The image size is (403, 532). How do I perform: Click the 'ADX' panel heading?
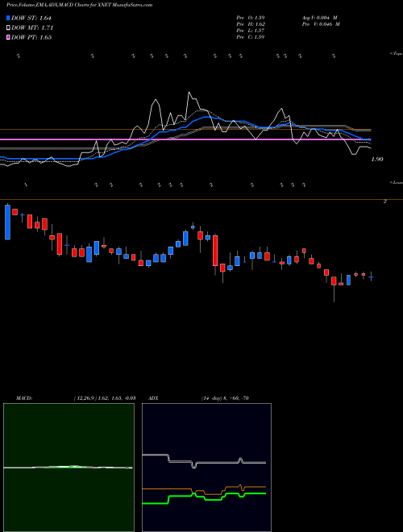point(153,398)
